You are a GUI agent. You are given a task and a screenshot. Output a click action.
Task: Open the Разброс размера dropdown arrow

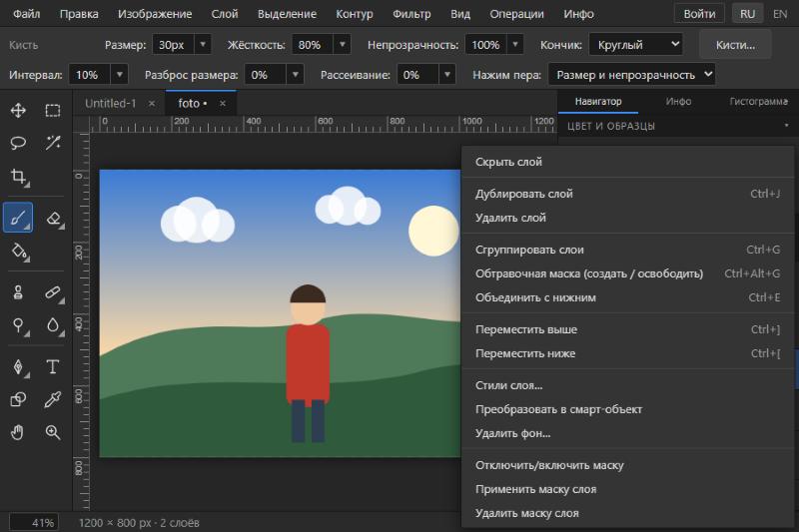click(x=295, y=75)
